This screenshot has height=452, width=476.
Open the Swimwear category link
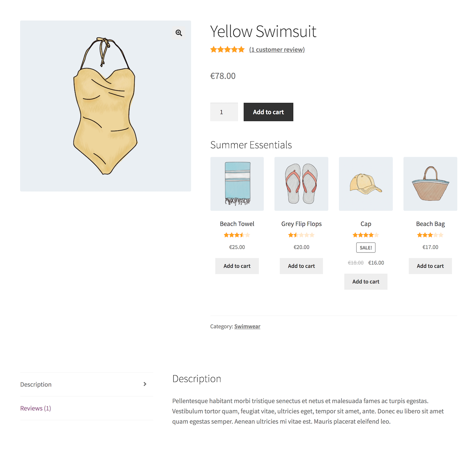247,326
